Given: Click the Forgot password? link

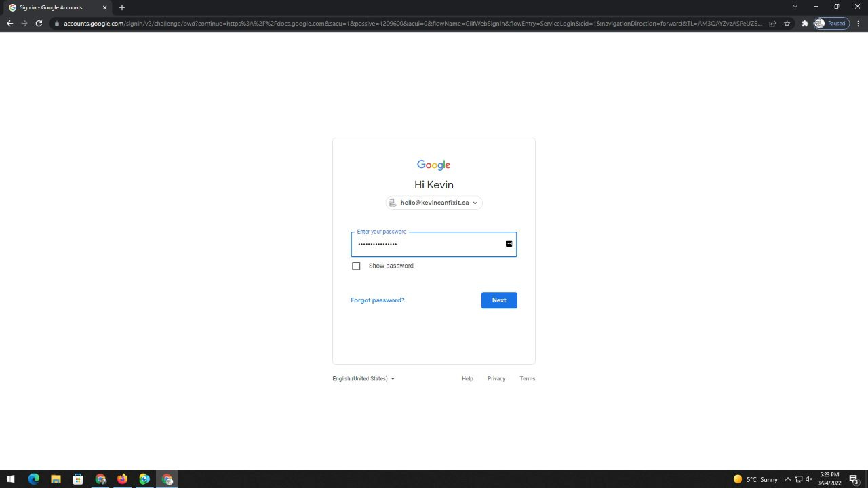Looking at the screenshot, I should point(378,300).
